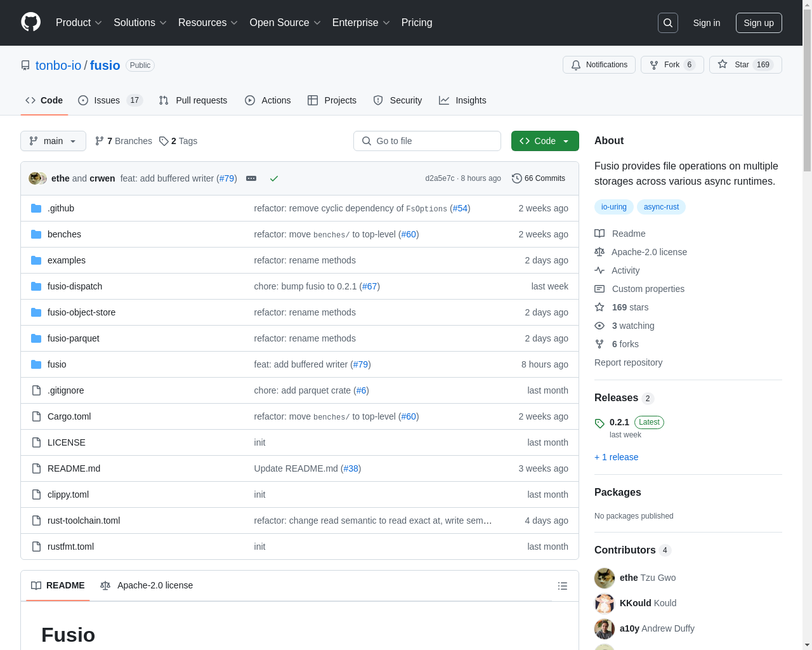The image size is (812, 650).
Task: Open the main branch dropdown
Action: [53, 141]
